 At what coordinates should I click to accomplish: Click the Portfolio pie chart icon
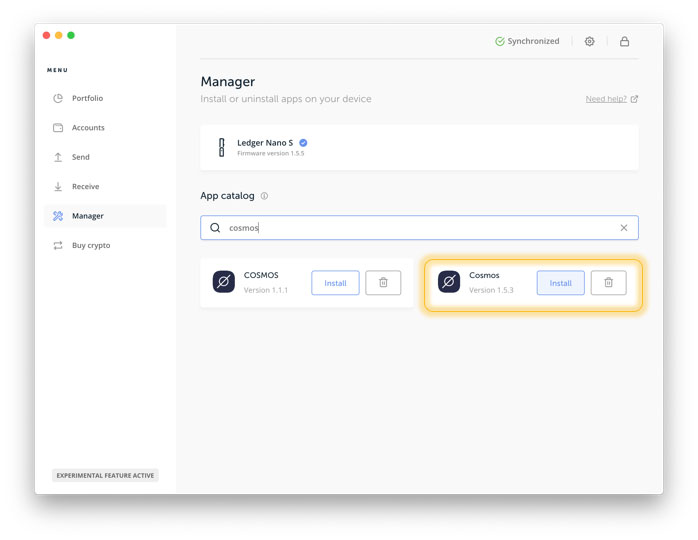point(58,98)
